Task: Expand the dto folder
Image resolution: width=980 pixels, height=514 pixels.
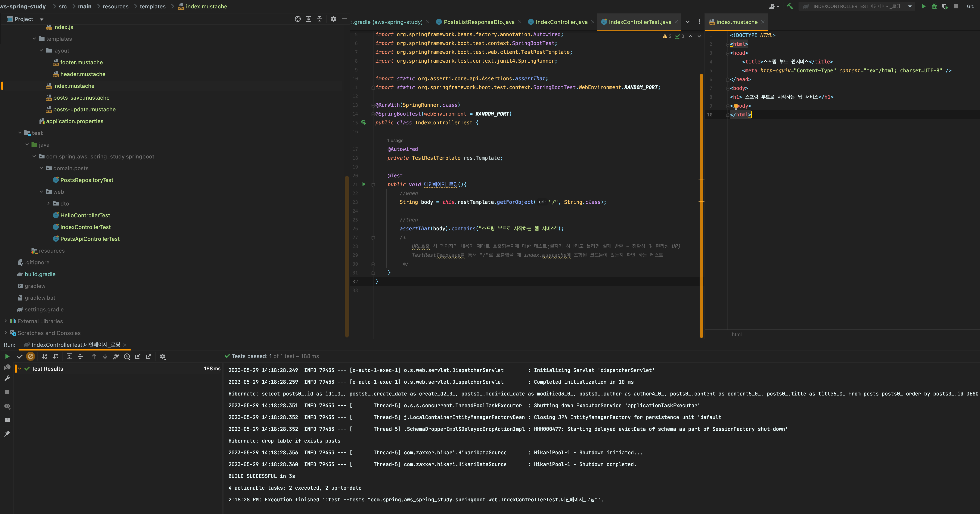Action: point(49,203)
